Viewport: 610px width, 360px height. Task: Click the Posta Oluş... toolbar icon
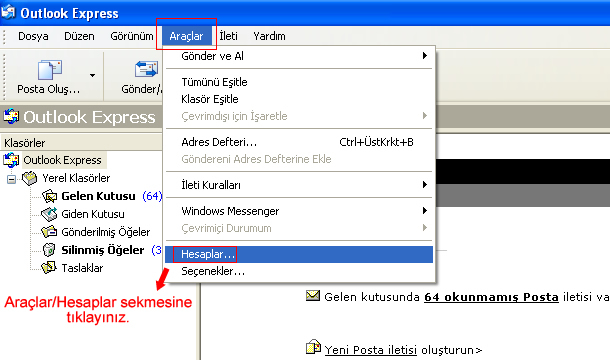[49, 70]
